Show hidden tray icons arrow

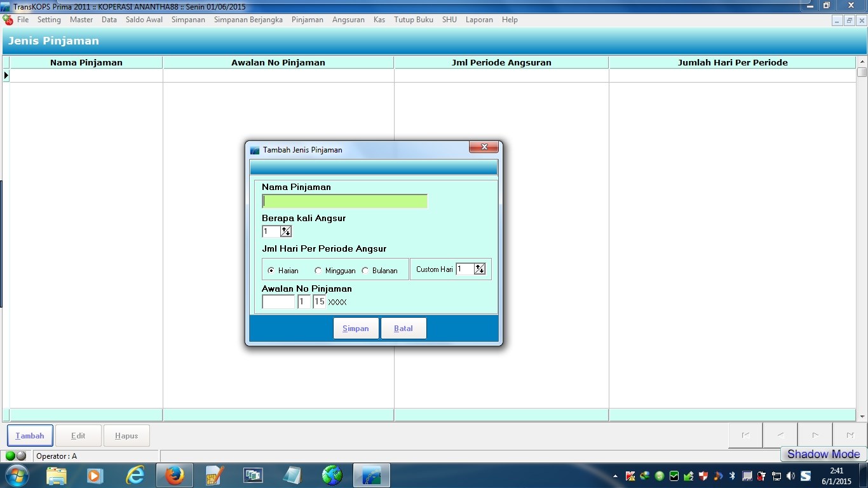tap(615, 476)
